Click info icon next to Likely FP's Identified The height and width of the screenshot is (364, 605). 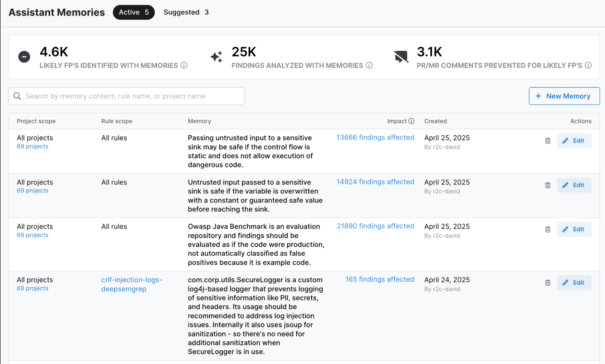click(x=184, y=65)
